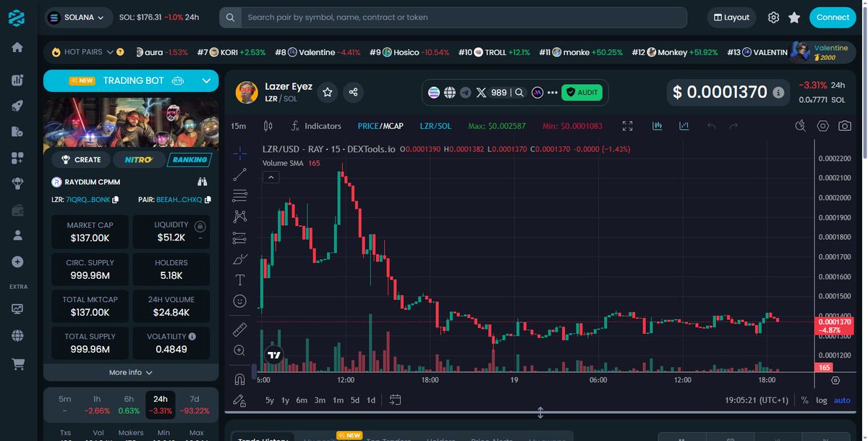Open the Layout selector

coord(731,17)
